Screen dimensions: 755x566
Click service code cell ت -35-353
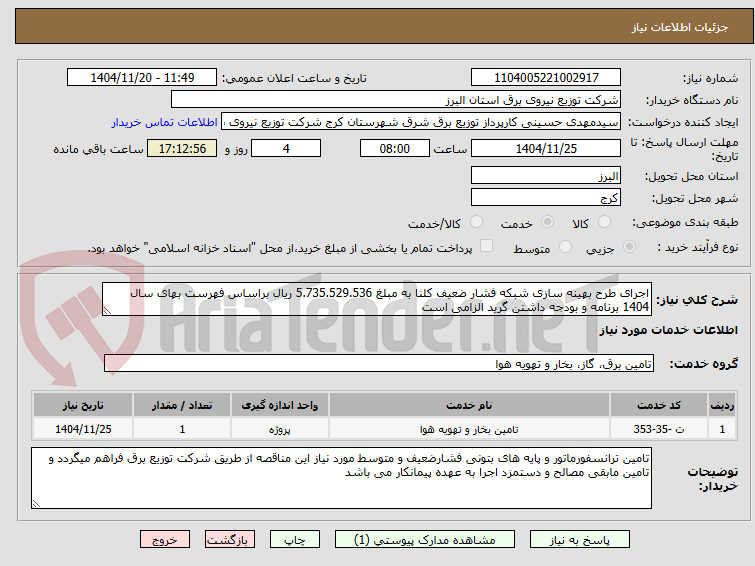pyautogui.click(x=659, y=429)
